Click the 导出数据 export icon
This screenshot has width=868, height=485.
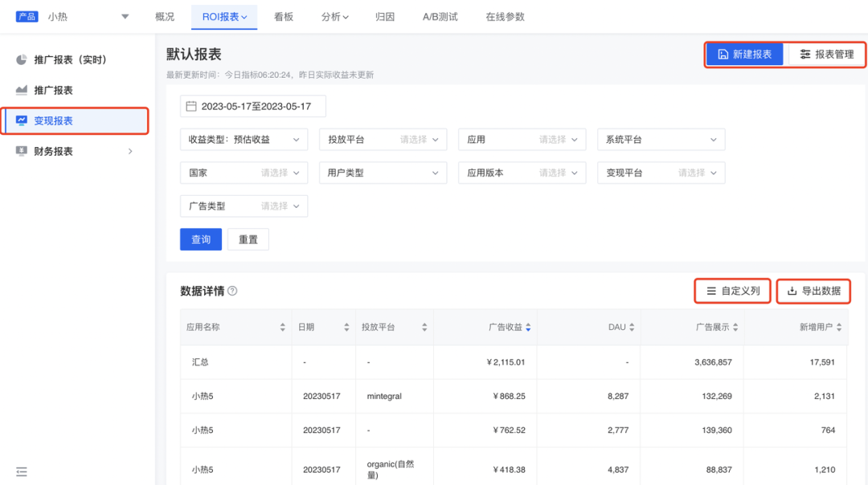click(x=793, y=291)
